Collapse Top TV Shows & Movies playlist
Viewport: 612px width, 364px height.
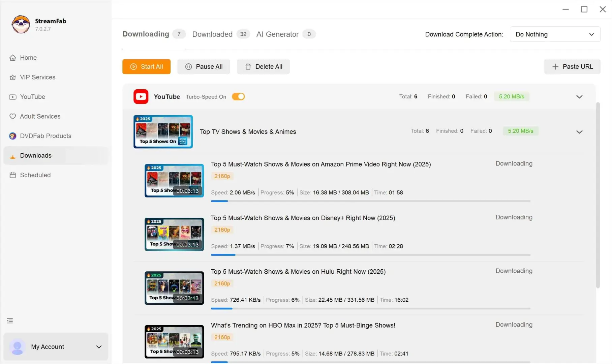(x=579, y=132)
